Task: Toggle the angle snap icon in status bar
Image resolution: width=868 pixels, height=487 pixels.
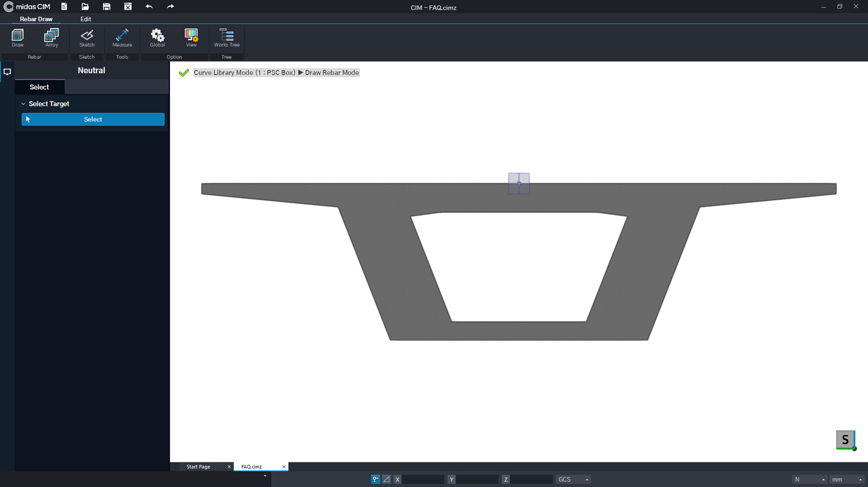Action: pyautogui.click(x=386, y=479)
